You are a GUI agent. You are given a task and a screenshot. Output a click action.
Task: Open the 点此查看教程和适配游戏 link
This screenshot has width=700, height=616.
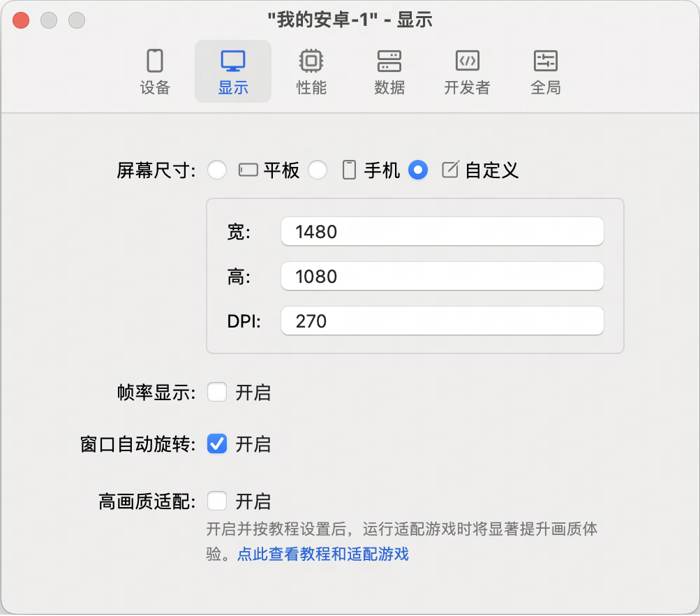click(322, 555)
